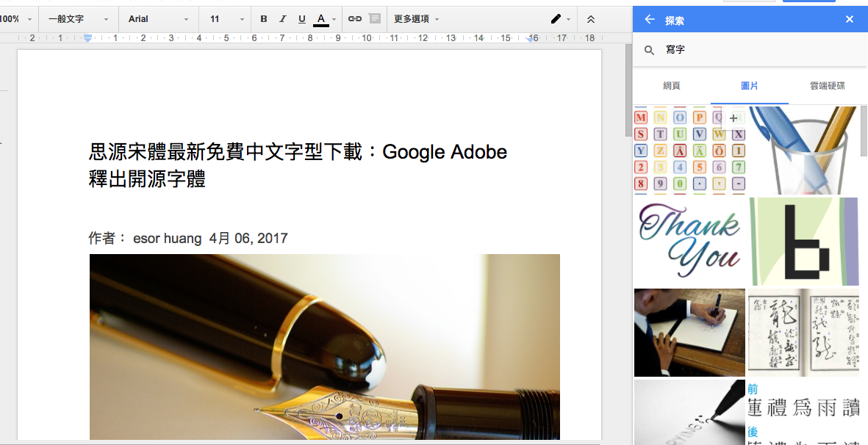Open the Arial font dropdown
Screen dimensions: 868x445
tap(158, 19)
